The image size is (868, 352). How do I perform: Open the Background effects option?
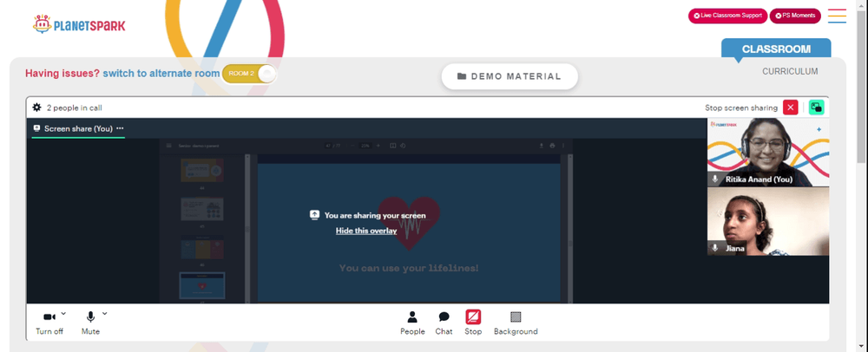click(x=516, y=323)
